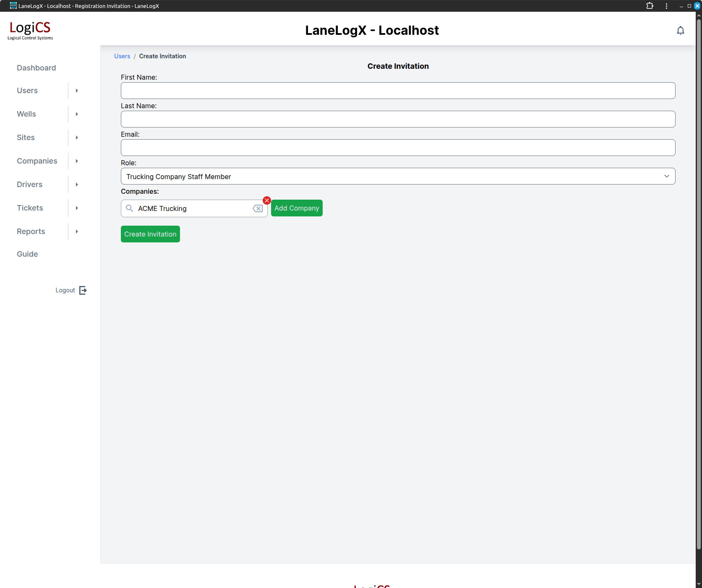702x588 pixels.
Task: Open the Guide sidebar item
Action: [x=27, y=254]
